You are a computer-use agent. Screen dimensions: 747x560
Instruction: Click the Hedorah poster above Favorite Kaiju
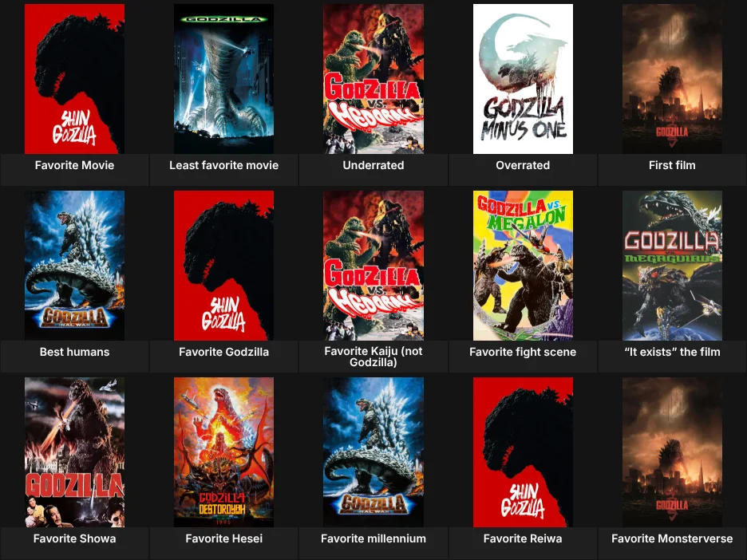click(x=373, y=265)
